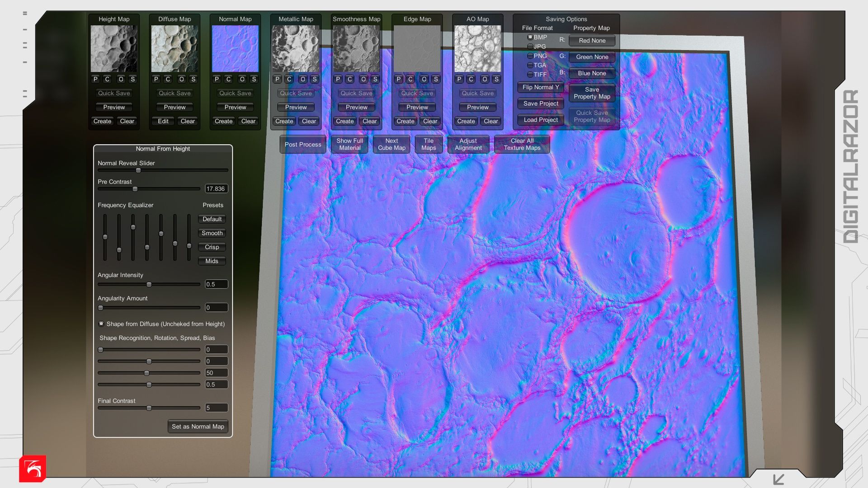This screenshot has width=868, height=488.
Task: Select the PNG file format radio
Action: click(530, 56)
